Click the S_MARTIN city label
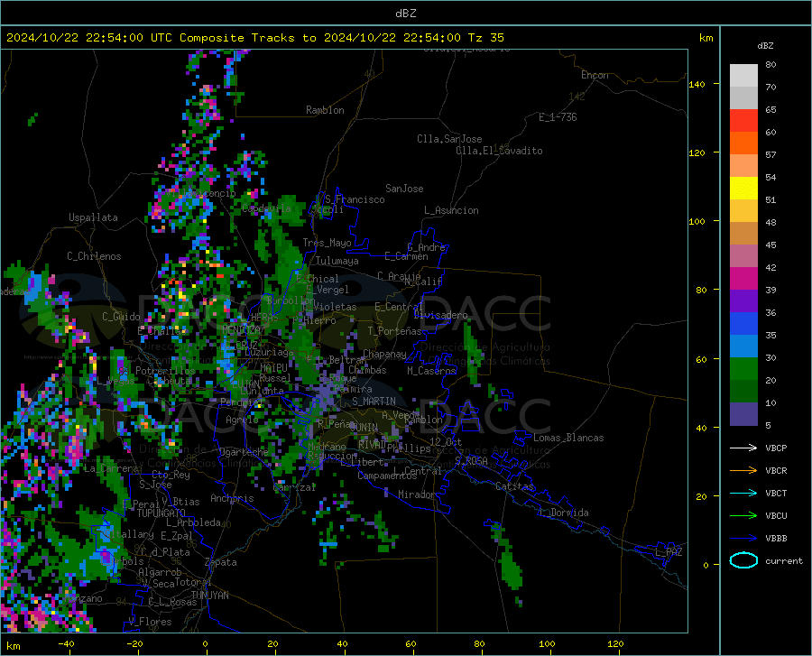 point(374,402)
